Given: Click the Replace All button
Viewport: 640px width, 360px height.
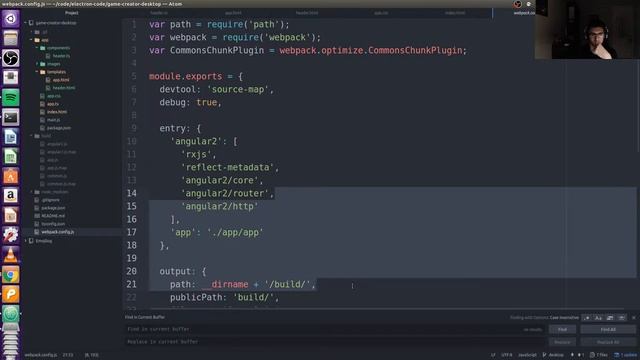Looking at the screenshot, I should [608, 342].
